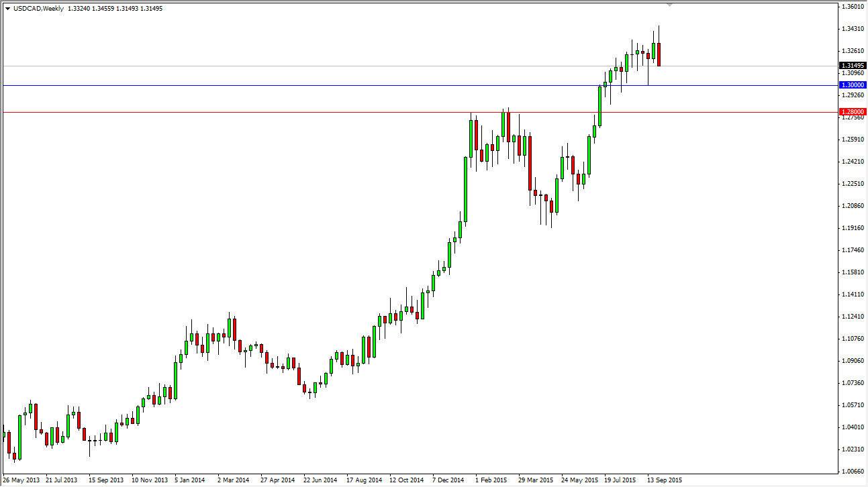Viewport: 868px width, 487px height.
Task: Click the most recent red candlestick
Action: (659, 54)
